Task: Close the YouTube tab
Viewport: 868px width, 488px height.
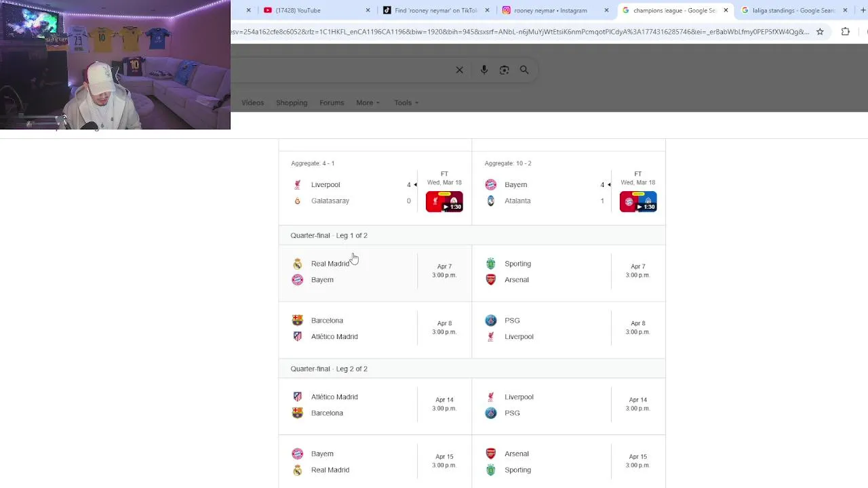Action: coord(368,10)
